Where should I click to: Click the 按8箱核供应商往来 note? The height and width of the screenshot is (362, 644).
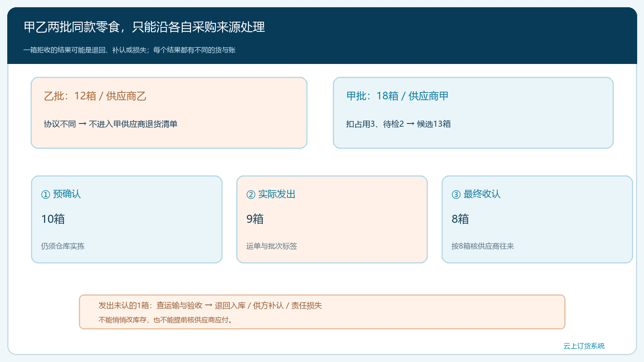(483, 246)
